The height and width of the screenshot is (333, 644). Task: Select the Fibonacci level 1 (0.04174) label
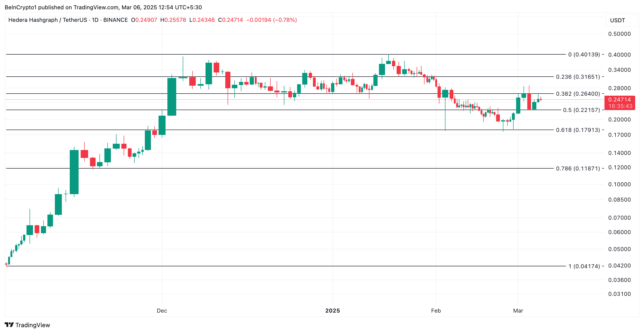(x=584, y=266)
